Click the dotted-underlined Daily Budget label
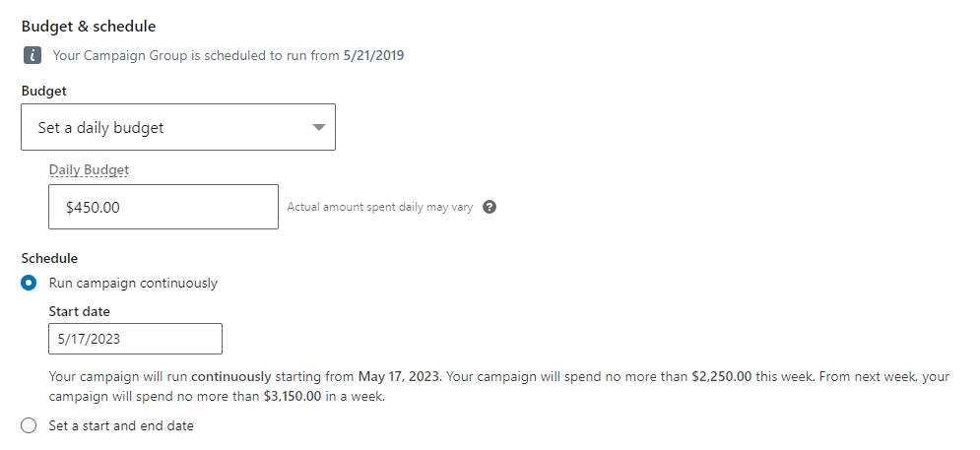This screenshot has height=450, width=980. click(x=89, y=169)
